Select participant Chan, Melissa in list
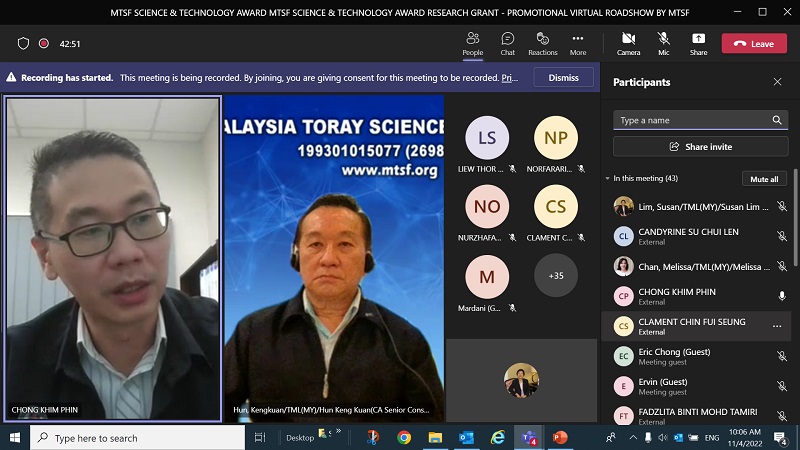Screen dimensions: 800x450 [696, 266]
